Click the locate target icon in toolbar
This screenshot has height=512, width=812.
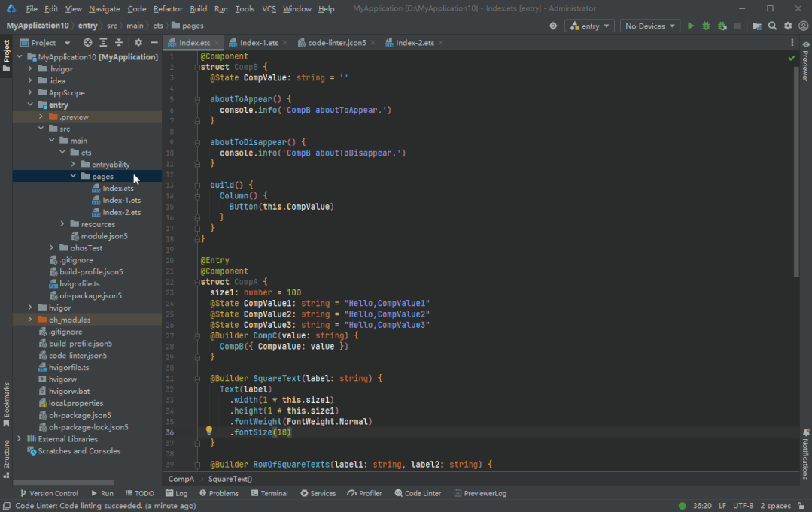(553, 26)
